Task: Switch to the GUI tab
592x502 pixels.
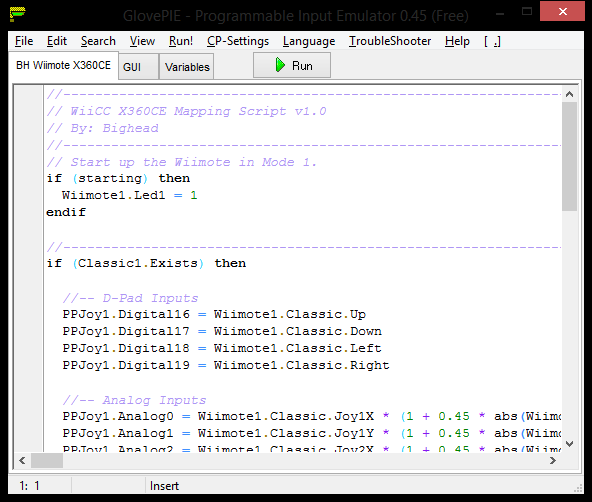Action: 138,67
